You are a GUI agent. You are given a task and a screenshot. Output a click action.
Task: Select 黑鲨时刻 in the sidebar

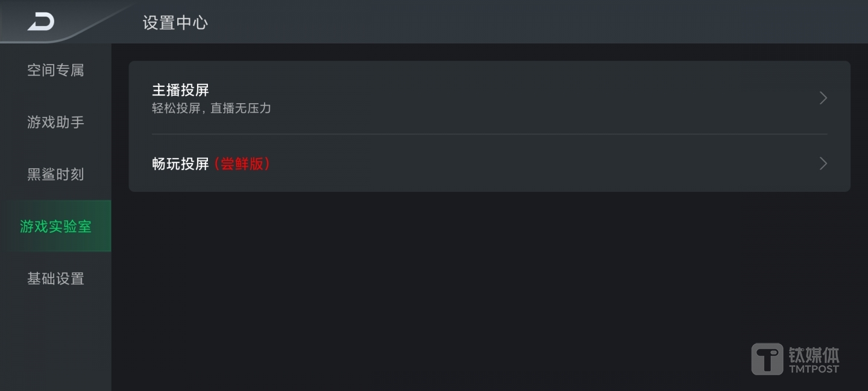55,174
